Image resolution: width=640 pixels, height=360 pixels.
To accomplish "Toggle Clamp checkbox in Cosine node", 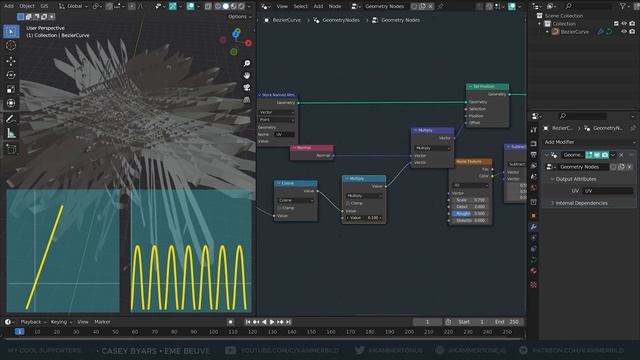I will point(280,208).
